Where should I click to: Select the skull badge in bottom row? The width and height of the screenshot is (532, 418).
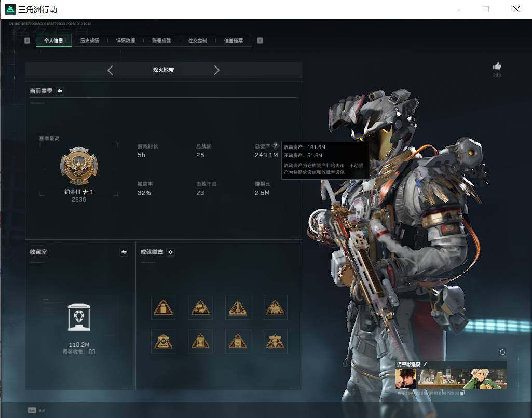tap(275, 341)
